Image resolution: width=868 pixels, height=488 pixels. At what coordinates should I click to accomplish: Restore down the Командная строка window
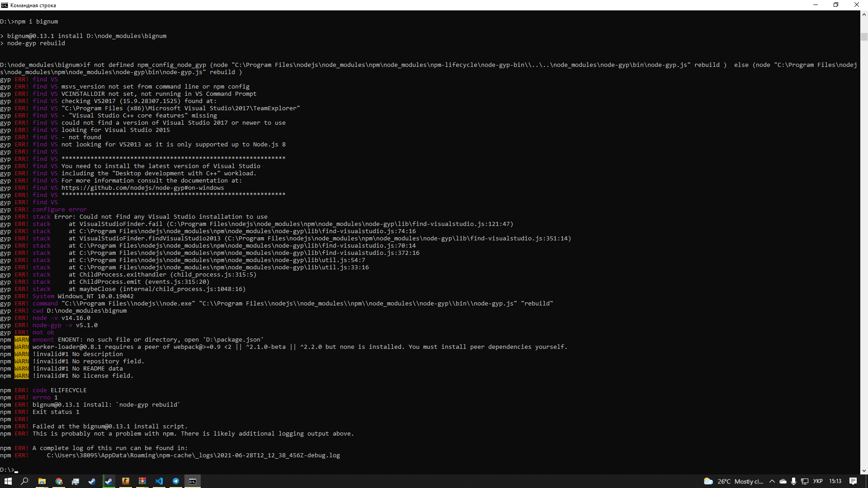(x=836, y=5)
